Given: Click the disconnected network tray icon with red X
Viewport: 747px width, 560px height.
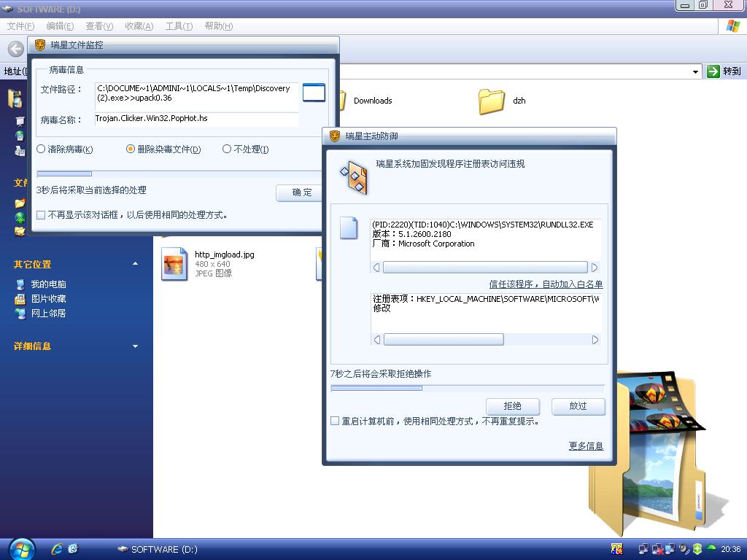Looking at the screenshot, I should (657, 550).
